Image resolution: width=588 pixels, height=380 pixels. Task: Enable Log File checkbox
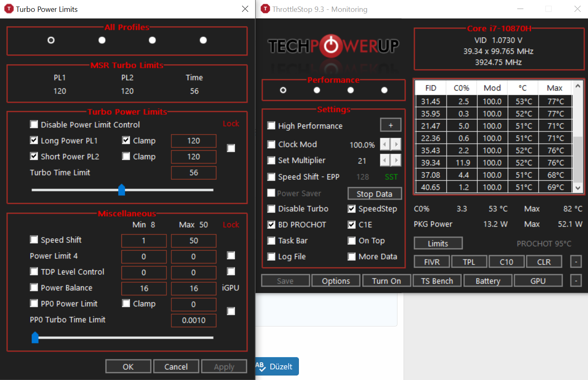[x=271, y=257]
